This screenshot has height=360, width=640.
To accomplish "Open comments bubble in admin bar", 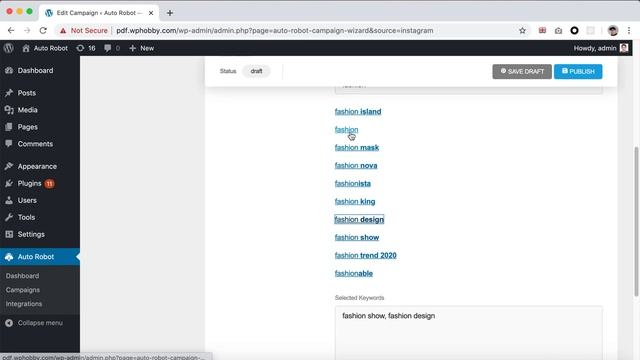I will click(x=112, y=48).
